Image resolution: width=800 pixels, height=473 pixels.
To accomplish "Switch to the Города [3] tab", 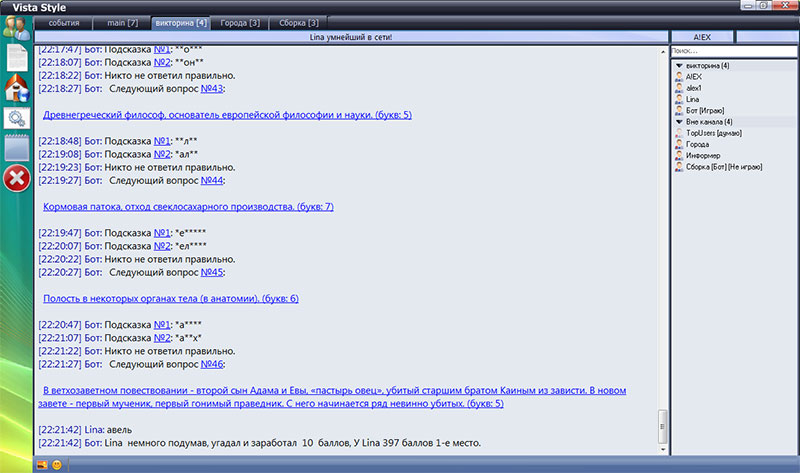I will pos(240,23).
